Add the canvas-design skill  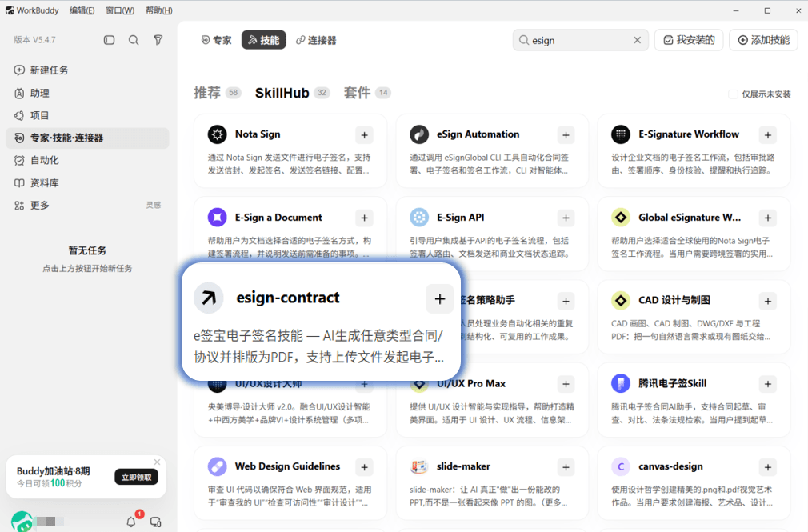(x=768, y=467)
